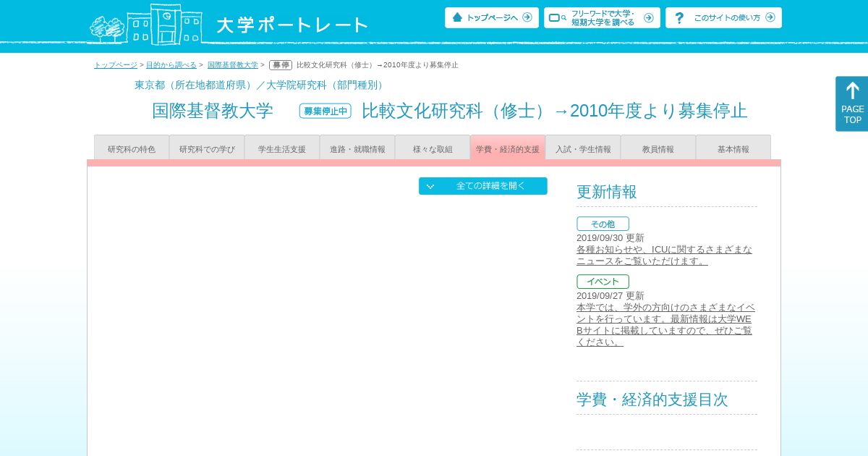Screen dimensions: 868x456
Task: Switch to 基本情報 tab
Action: (x=733, y=148)
